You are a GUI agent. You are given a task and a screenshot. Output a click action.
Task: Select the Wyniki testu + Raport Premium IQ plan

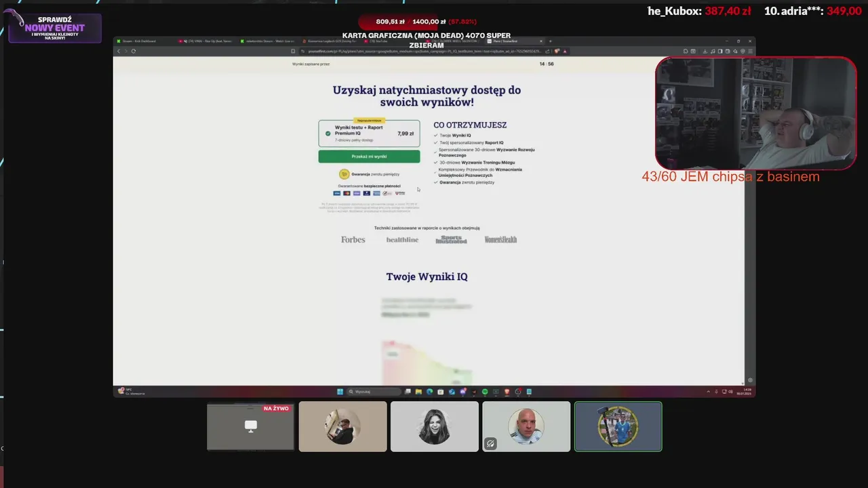(x=369, y=134)
